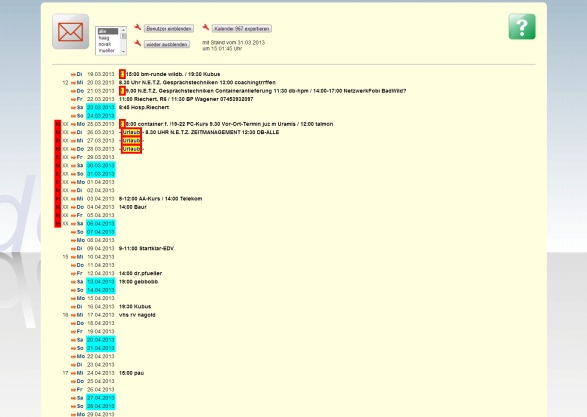
Task: Open the Do link for 21.03.2013
Action: point(80,91)
